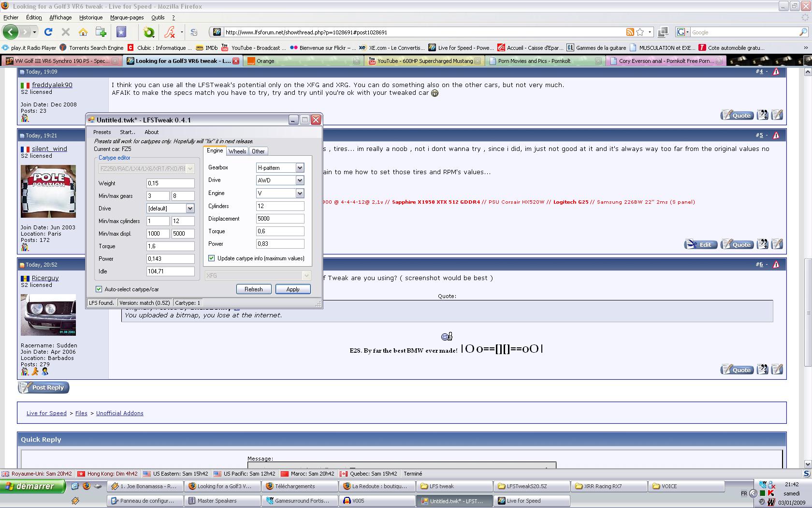Click the page scrollbar up arrow
The width and height of the screenshot is (812, 508).
pyautogui.click(x=807, y=72)
